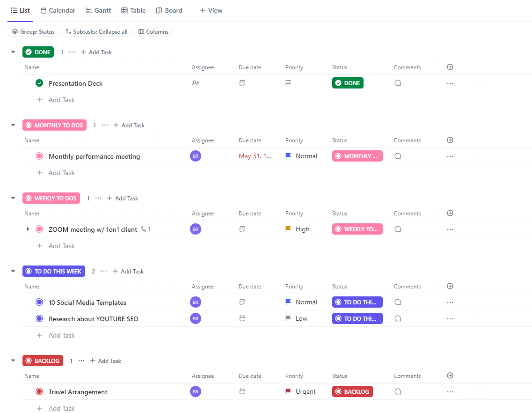Viewport: 532px width, 413px height.
Task: Change Urgent priority on Travel Arrangement
Action: pos(300,391)
